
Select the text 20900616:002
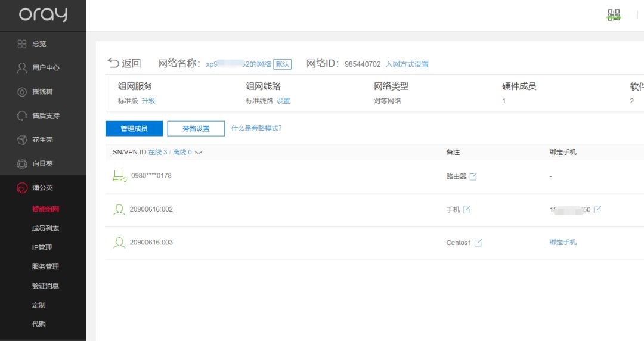tap(151, 209)
